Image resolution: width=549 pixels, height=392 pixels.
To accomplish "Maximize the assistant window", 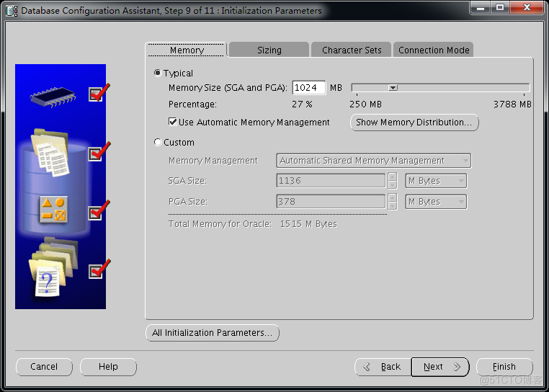I will (500, 7).
